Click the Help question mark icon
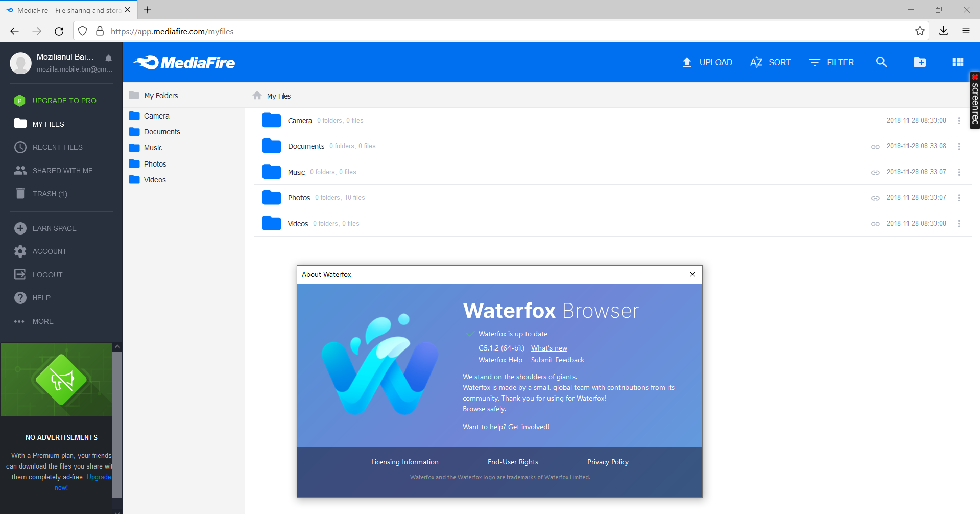 pyautogui.click(x=20, y=297)
